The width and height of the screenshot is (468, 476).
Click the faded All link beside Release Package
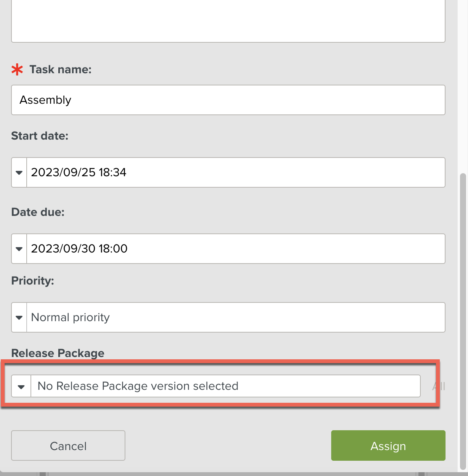[439, 386]
